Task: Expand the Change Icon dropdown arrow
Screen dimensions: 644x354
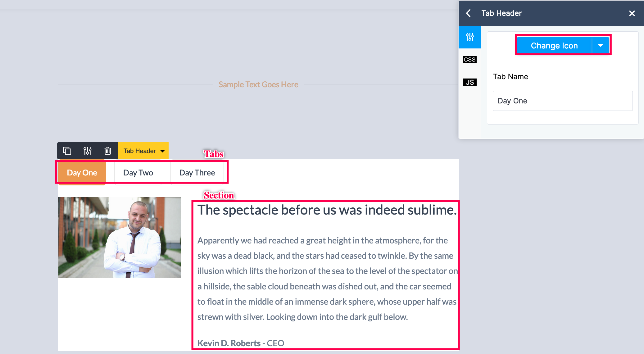Action: point(601,46)
